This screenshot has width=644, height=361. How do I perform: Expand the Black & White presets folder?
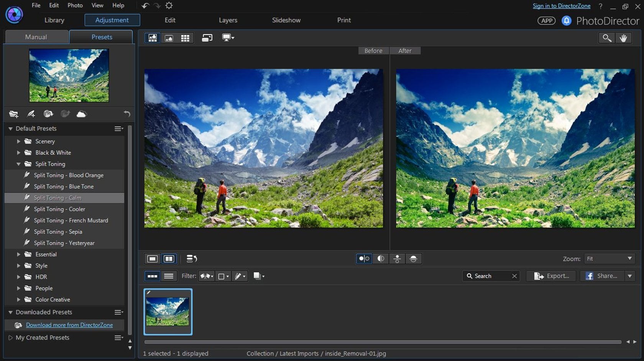pos(19,152)
